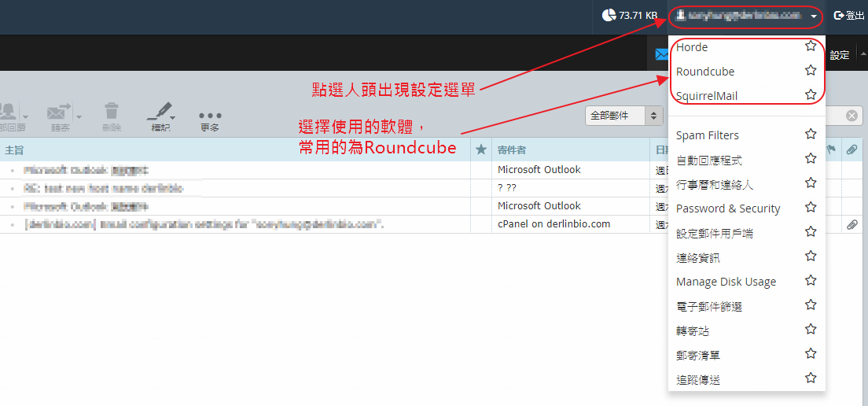The height and width of the screenshot is (406, 868).
Task: Toggle the star beside 轉寄站
Action: tap(811, 330)
